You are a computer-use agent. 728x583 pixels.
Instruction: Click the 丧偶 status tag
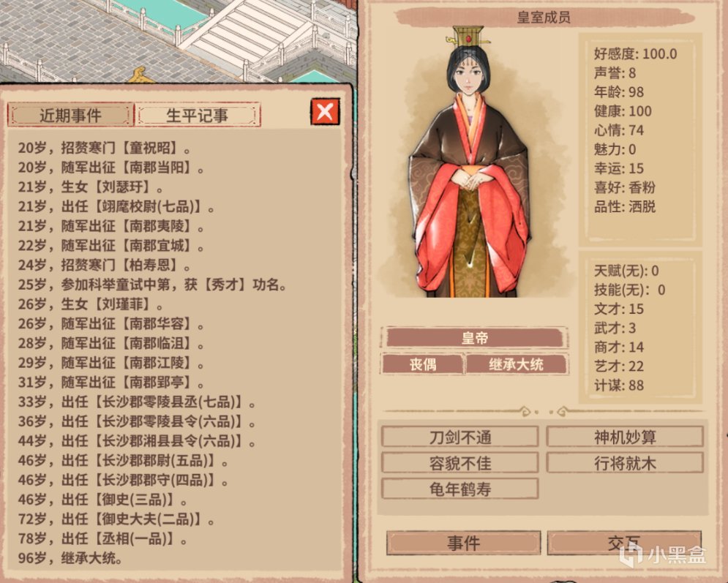click(422, 364)
